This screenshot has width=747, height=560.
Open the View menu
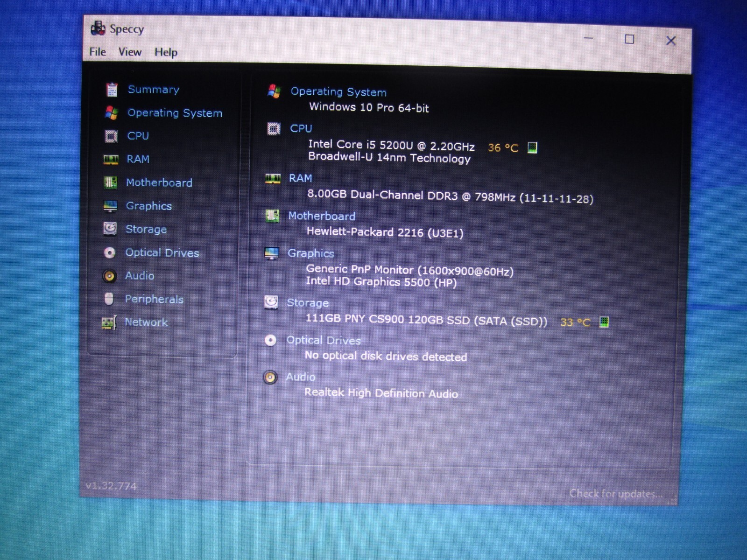pyautogui.click(x=130, y=52)
